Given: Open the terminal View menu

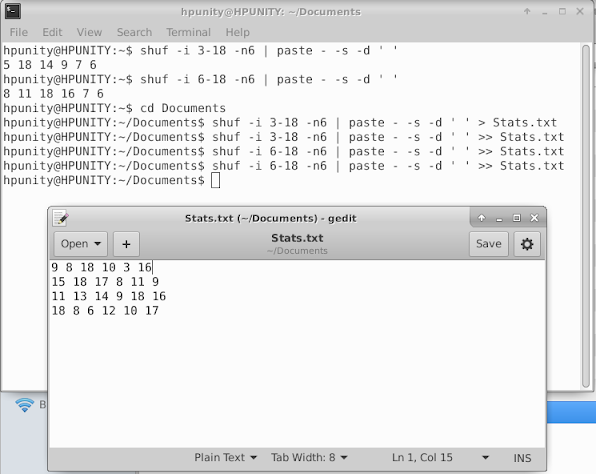Looking at the screenshot, I should [89, 32].
